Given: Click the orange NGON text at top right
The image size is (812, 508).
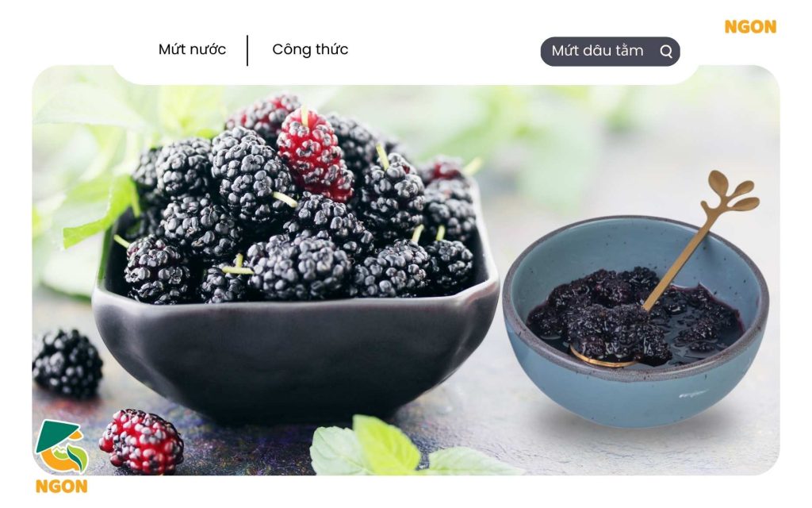Looking at the screenshot, I should pos(750,27).
